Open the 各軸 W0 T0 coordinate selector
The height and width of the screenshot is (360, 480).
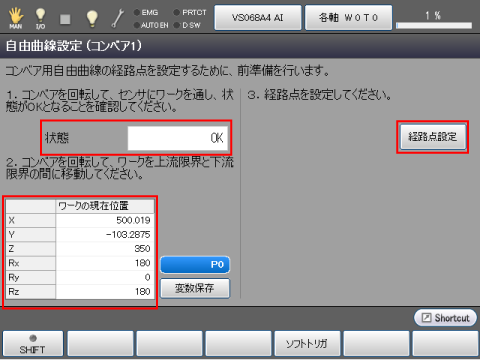coord(348,18)
